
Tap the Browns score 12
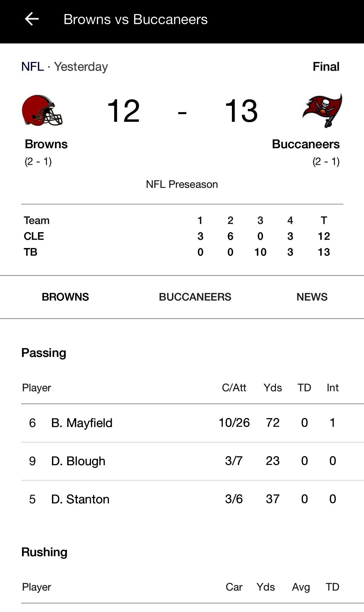[x=123, y=111]
